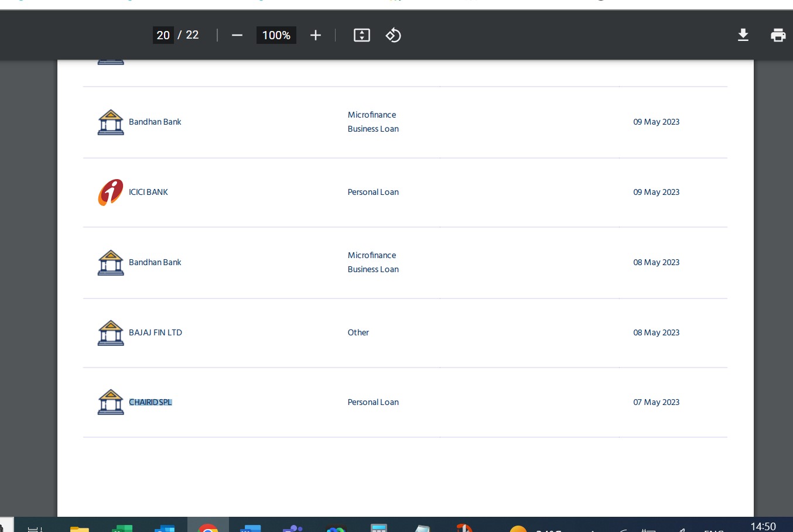Download the PDF file
This screenshot has height=532, width=793.
pyautogui.click(x=743, y=36)
